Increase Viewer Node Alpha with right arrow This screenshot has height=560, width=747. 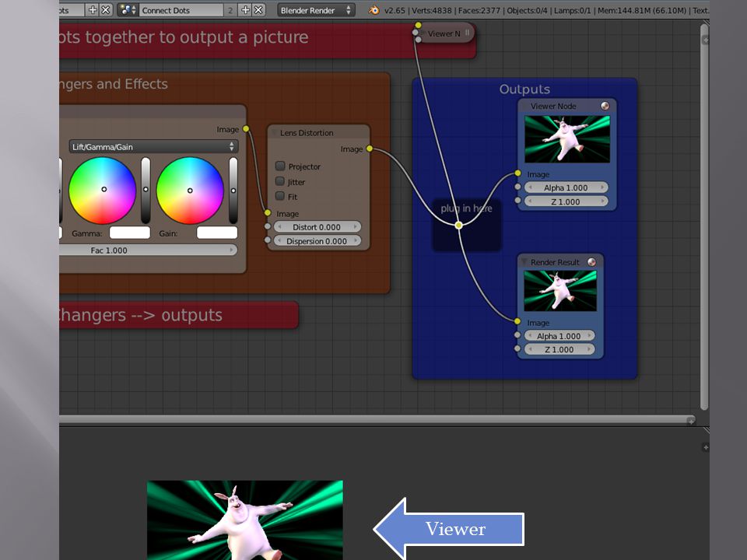pos(602,187)
